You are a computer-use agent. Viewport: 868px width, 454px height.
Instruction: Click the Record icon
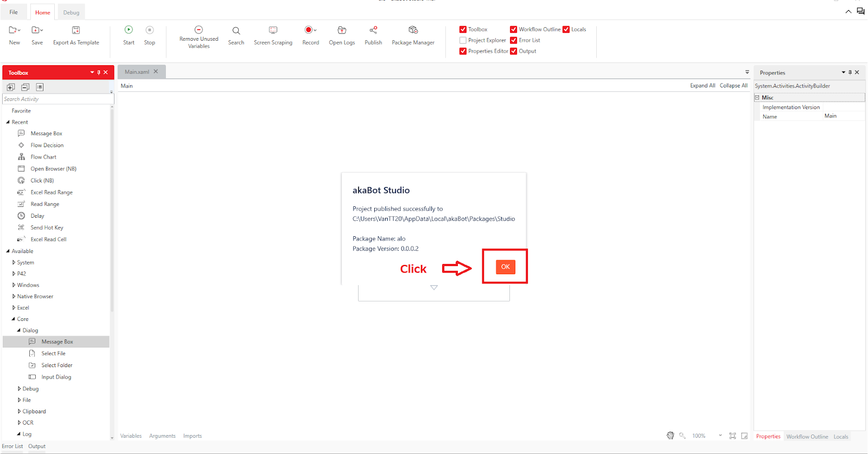(x=310, y=30)
